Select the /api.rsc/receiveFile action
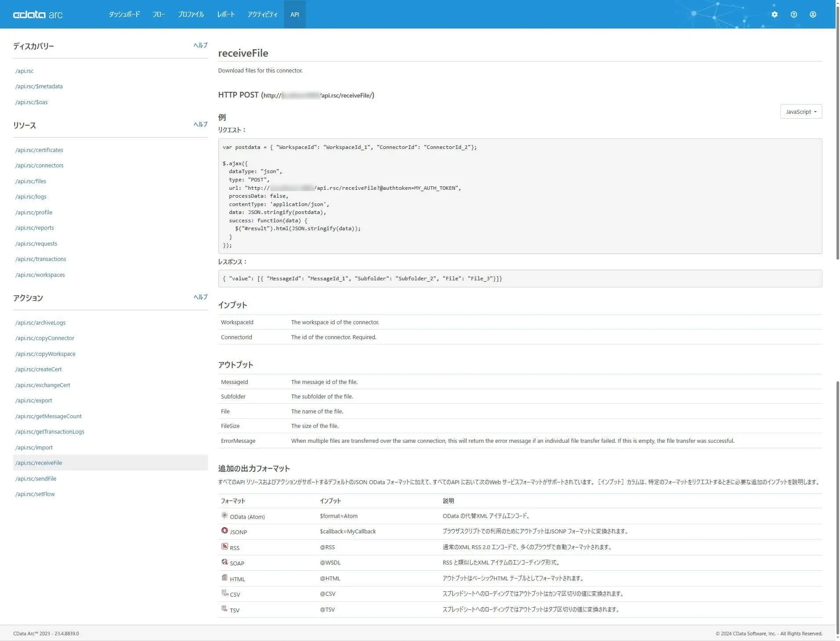Screen dimensions: 840x641 pos(110,463)
